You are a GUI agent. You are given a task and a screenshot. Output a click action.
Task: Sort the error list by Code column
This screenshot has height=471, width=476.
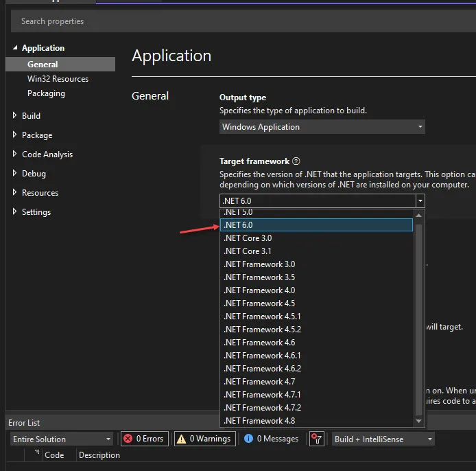coord(54,455)
